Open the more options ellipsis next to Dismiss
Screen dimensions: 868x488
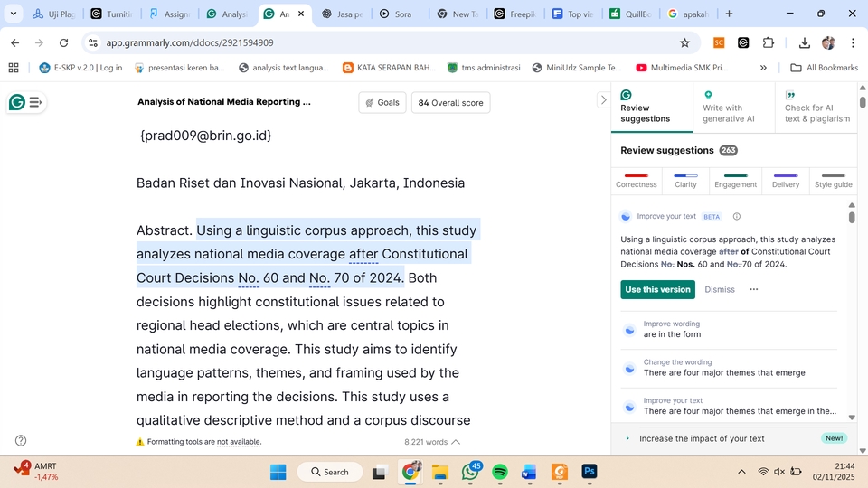[x=753, y=289]
